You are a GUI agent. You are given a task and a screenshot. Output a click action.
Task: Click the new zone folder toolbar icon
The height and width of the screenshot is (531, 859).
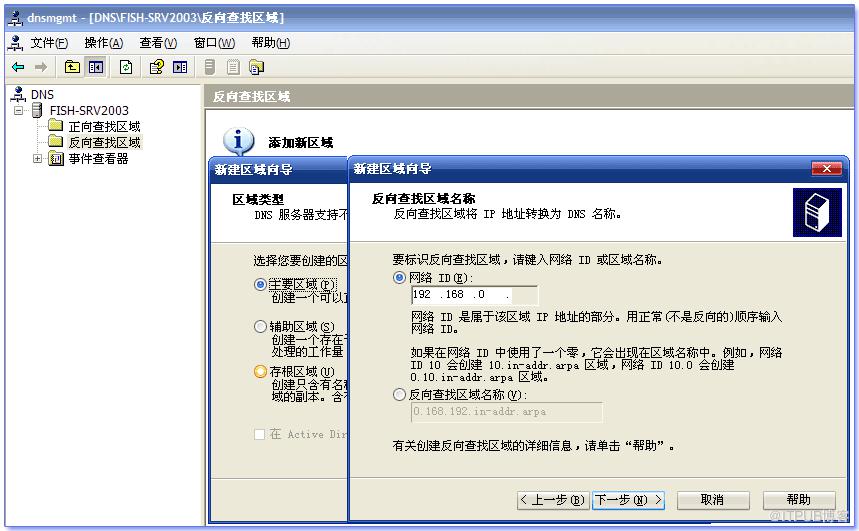click(256, 67)
